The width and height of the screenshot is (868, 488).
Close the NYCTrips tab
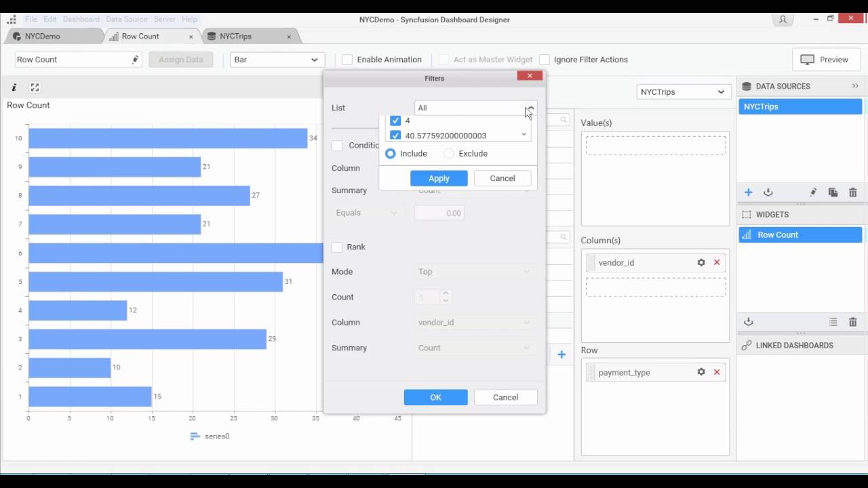(x=289, y=37)
